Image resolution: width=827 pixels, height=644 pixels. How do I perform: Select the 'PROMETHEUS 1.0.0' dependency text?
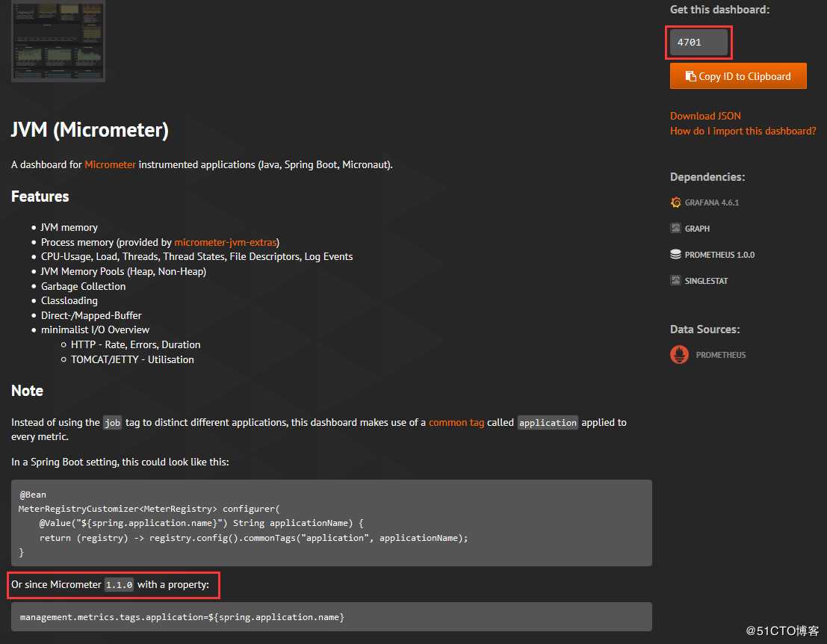pos(719,255)
